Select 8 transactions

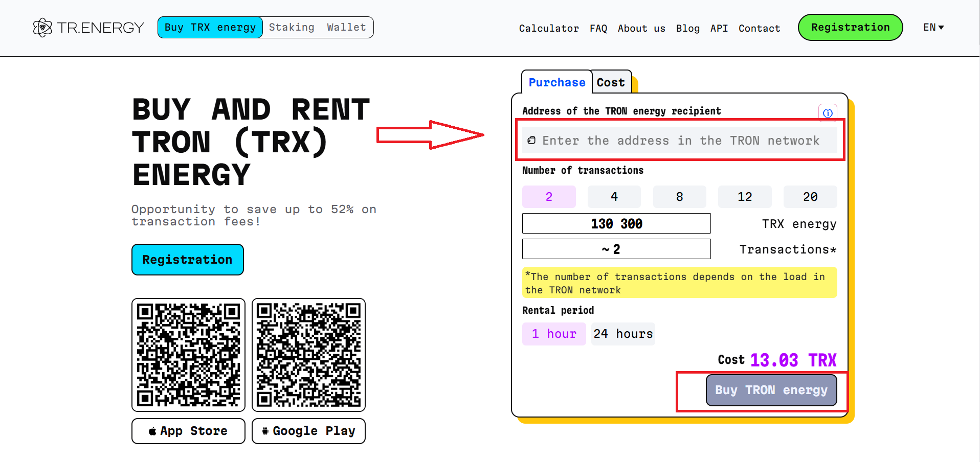pyautogui.click(x=680, y=197)
